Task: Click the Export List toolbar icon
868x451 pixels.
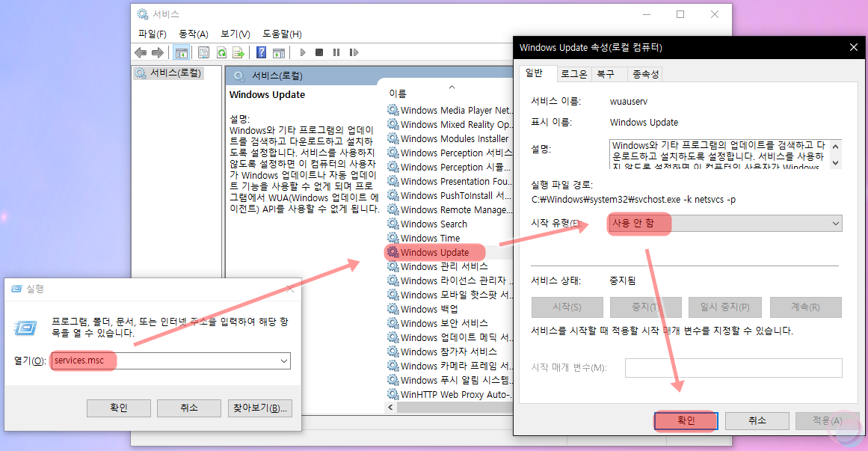Action: tap(238, 52)
